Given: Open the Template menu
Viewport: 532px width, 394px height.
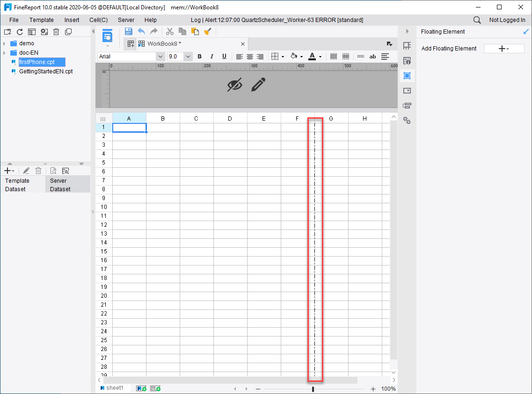Looking at the screenshot, I should (41, 20).
